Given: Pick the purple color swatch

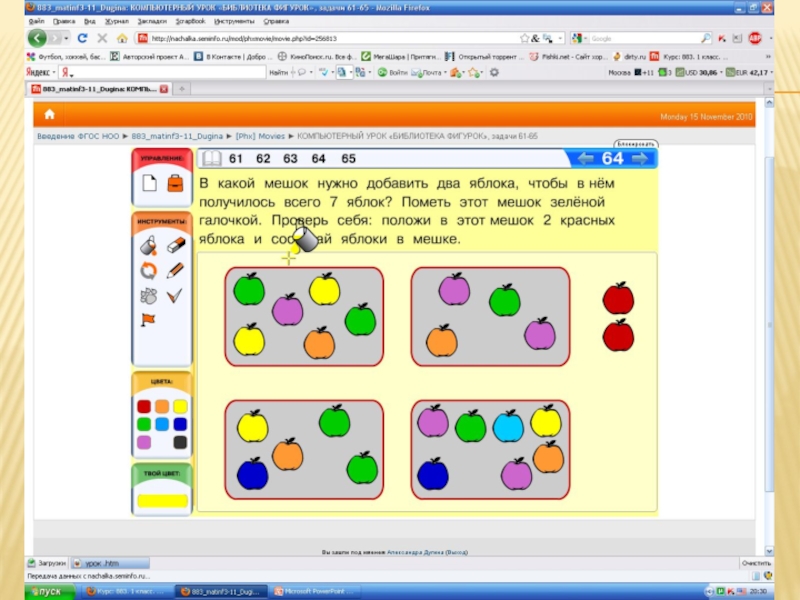Looking at the screenshot, I should pyautogui.click(x=144, y=442).
